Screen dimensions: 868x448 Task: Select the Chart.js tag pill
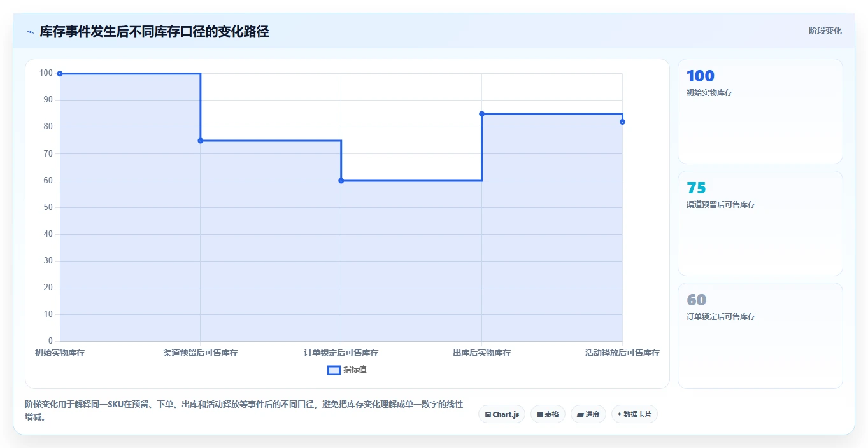coord(502,414)
